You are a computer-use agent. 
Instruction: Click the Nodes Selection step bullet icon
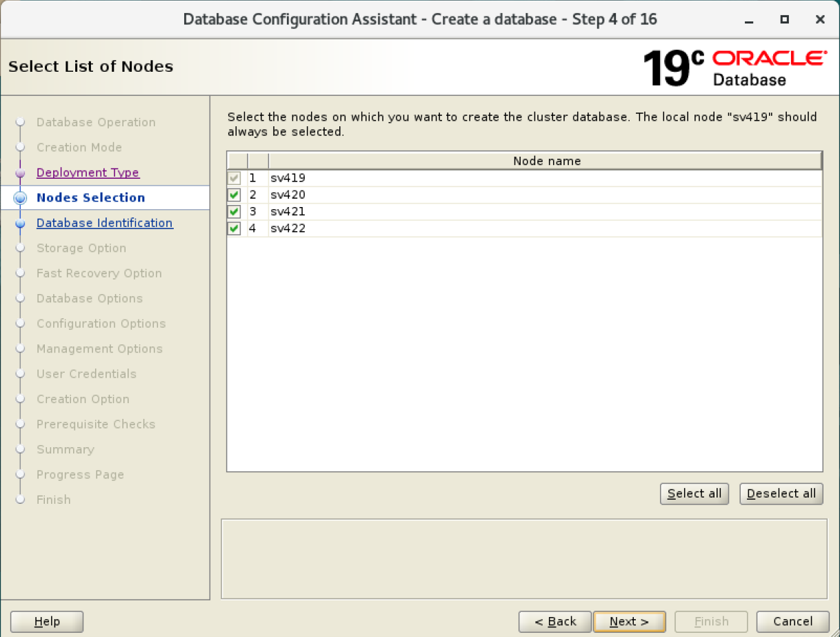(x=20, y=198)
